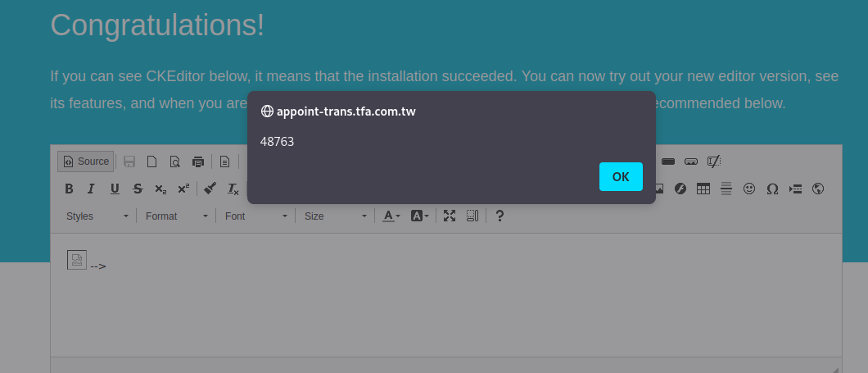Open the Smiley picker
Image resolution: width=868 pixels, height=373 pixels.
749,189
